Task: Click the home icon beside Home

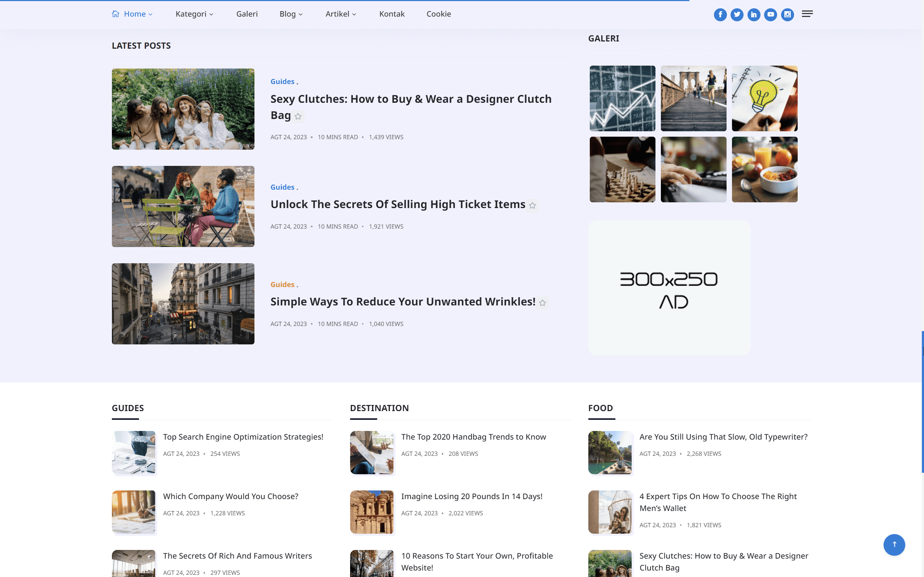Action: click(x=116, y=14)
